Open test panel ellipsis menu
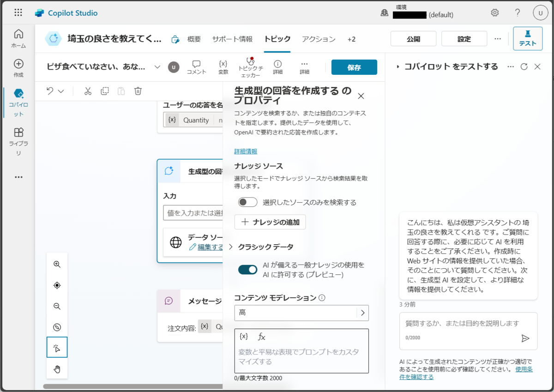Image resolution: width=554 pixels, height=392 pixels. coord(511,66)
